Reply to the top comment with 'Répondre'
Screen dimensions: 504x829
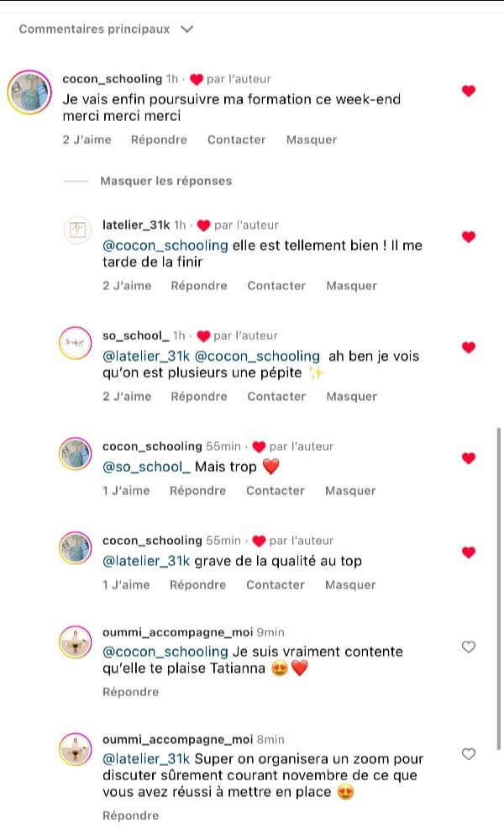coord(159,140)
